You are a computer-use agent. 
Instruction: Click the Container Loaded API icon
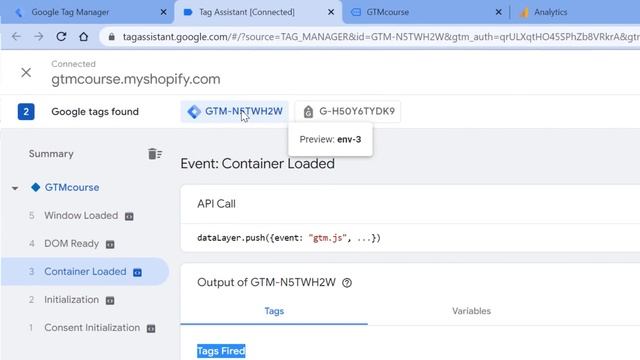coord(138,272)
